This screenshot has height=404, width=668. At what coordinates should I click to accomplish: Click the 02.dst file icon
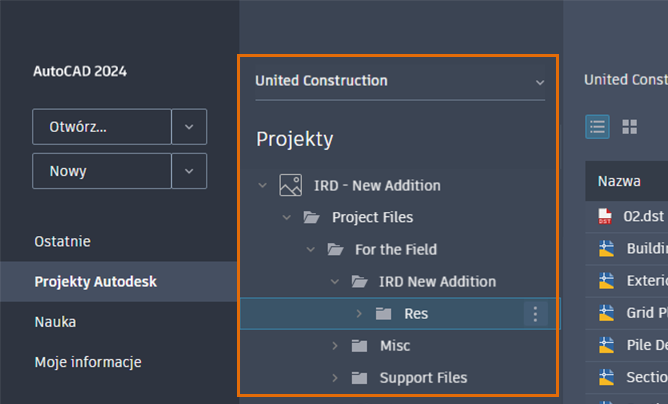coord(605,216)
